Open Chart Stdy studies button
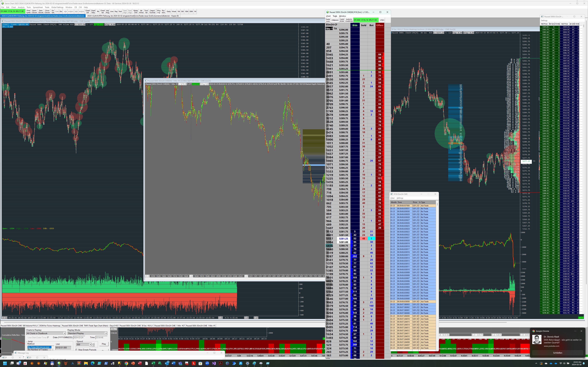 pyautogui.click(x=93, y=11)
